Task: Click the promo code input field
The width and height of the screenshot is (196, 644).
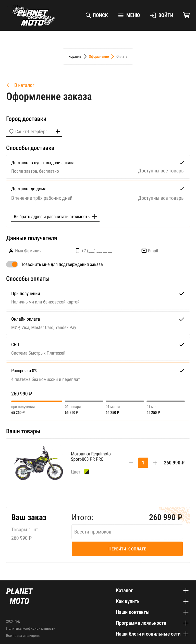Action: point(127,532)
